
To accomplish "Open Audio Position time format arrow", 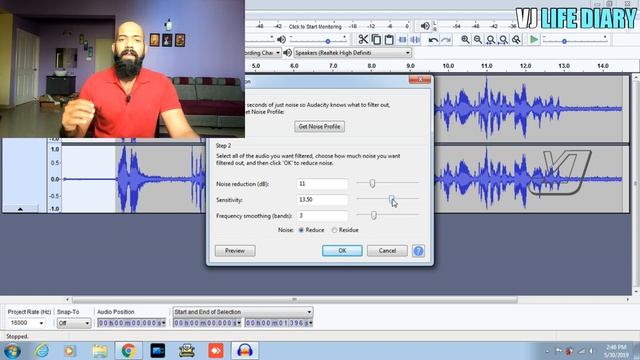I will [164, 323].
